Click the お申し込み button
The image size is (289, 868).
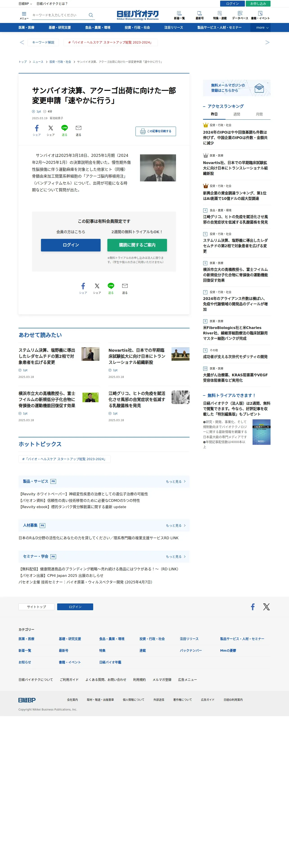point(258,4)
